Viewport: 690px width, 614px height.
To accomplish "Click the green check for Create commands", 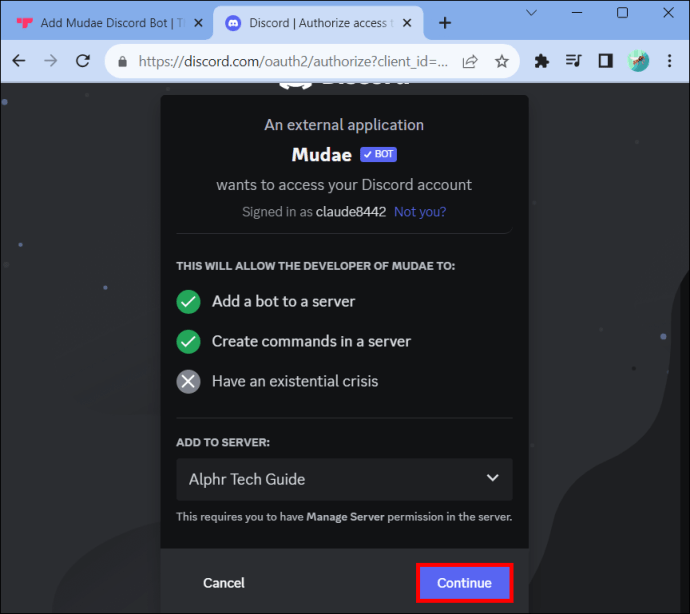I will (x=188, y=342).
